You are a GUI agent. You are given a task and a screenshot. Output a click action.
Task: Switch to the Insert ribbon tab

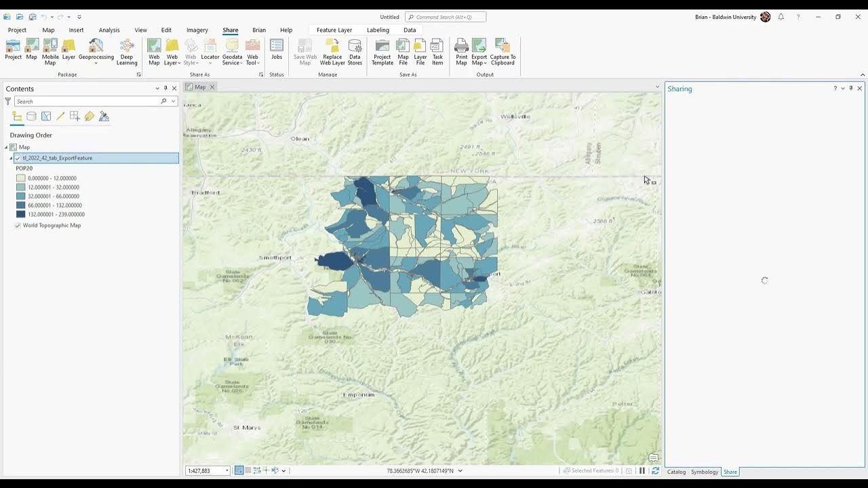(76, 30)
